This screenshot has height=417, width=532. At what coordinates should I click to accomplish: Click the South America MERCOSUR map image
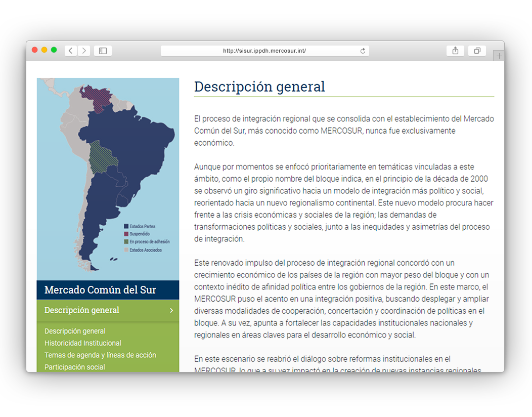[x=108, y=179]
